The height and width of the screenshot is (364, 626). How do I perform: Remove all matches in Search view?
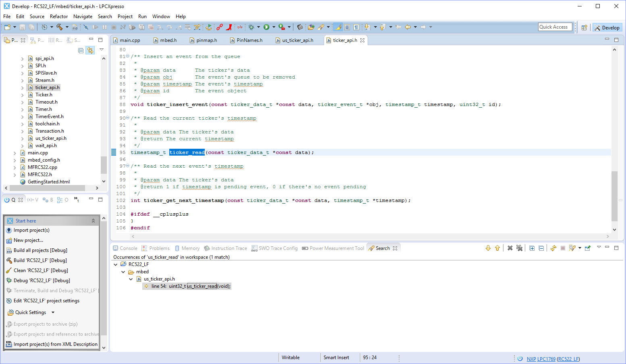519,248
